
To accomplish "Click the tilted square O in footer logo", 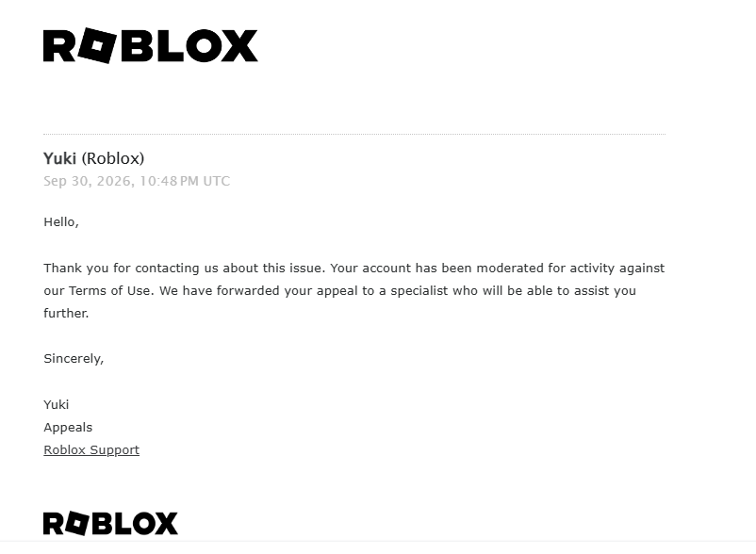I will [76, 523].
